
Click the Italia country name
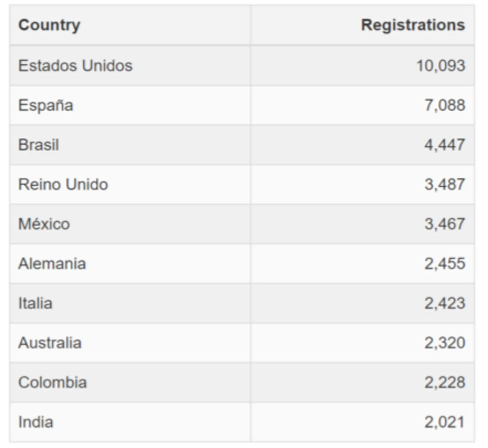point(35,303)
